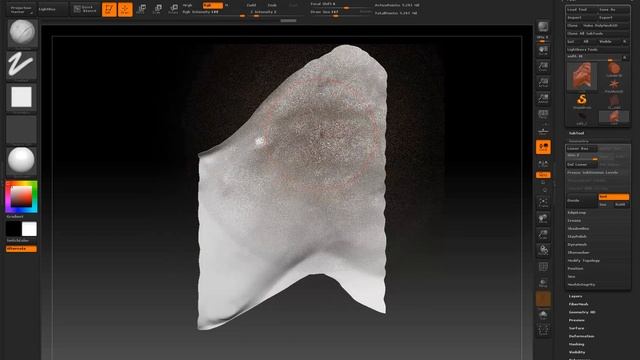
Task: Open Quick Sketch
Action: pos(86,9)
